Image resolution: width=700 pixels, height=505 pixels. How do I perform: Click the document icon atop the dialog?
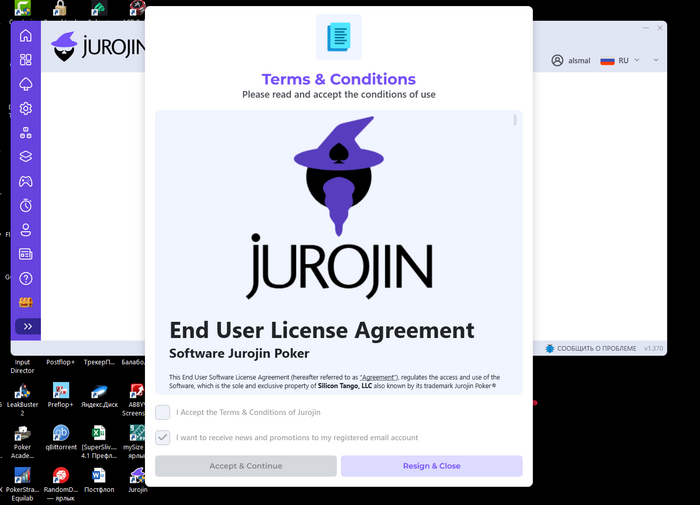tap(339, 37)
